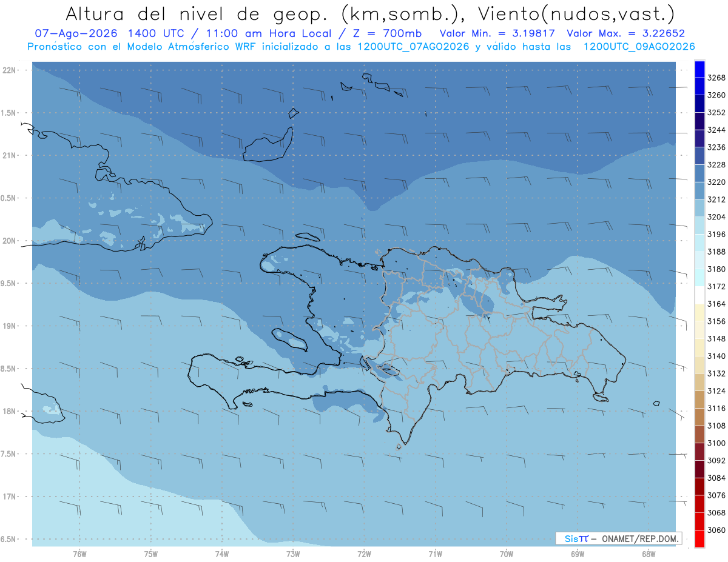Image resolution: width=728 pixels, height=562 pixels.
Task: Click the 21N latitude axis label
Action: (8, 156)
